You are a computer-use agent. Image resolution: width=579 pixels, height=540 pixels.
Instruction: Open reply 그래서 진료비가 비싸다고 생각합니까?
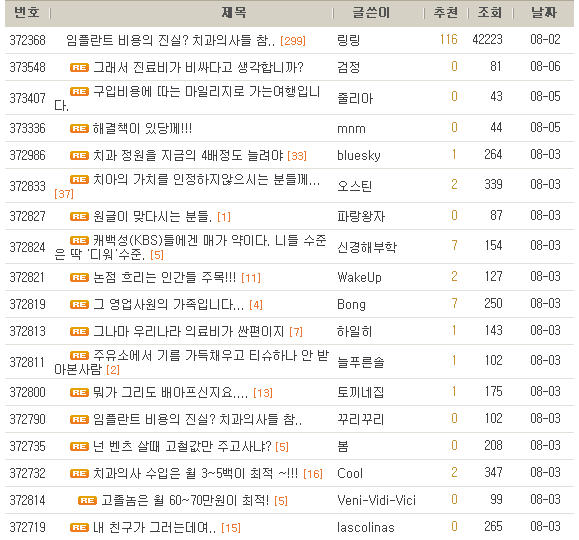click(x=198, y=68)
